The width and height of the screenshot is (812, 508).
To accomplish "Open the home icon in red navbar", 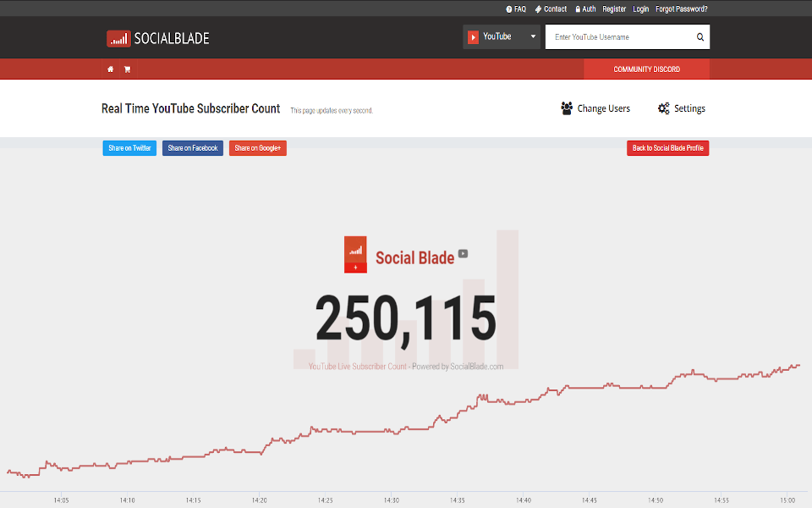I will (110, 69).
